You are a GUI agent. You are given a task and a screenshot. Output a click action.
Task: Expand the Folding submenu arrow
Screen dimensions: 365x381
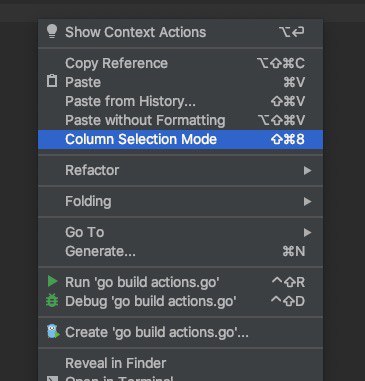click(x=307, y=202)
